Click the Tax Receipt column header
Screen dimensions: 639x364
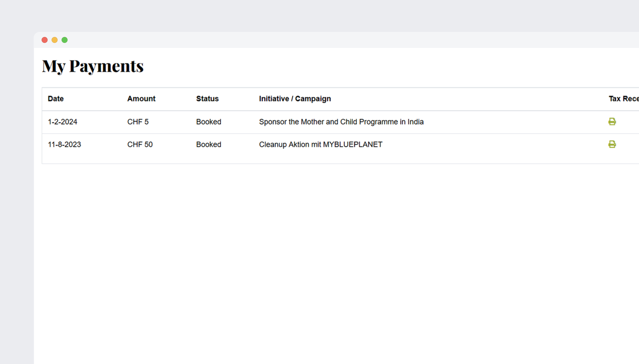pyautogui.click(x=623, y=99)
